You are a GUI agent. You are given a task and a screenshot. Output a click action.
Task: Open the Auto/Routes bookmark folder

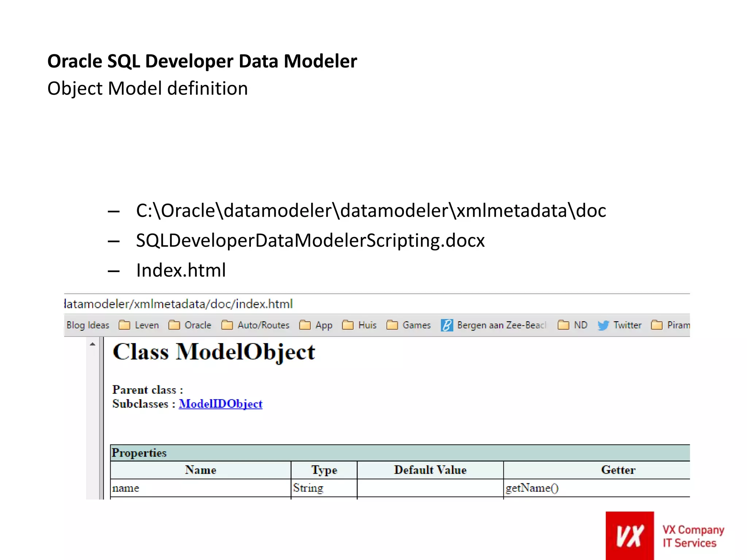[255, 325]
